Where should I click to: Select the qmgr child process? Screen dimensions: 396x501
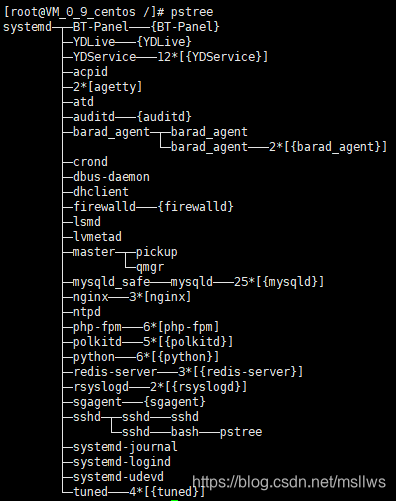(150, 267)
